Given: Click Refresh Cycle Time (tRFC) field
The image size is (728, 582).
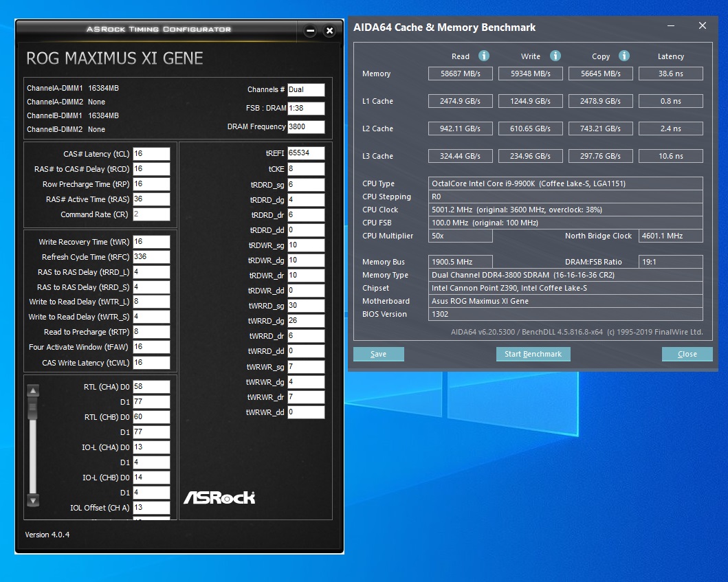Looking at the screenshot, I should point(151,257).
